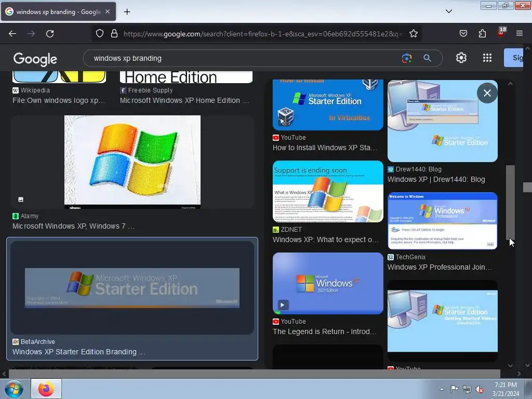Open the clock showing 7:21 PM

506,389
